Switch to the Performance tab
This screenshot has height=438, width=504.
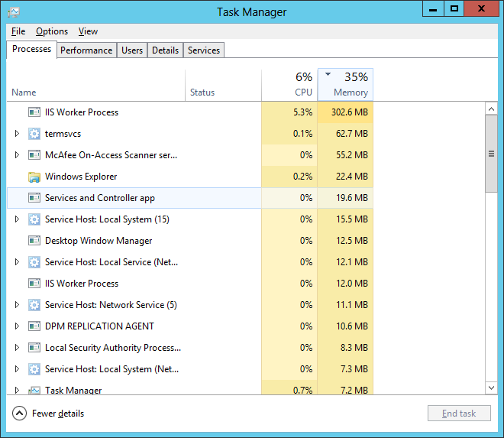[86, 50]
